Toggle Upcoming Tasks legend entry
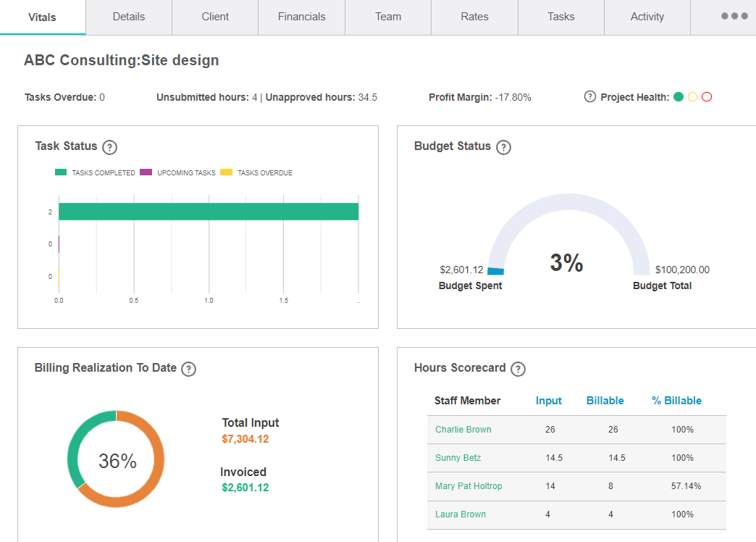This screenshot has width=756, height=542. [178, 173]
